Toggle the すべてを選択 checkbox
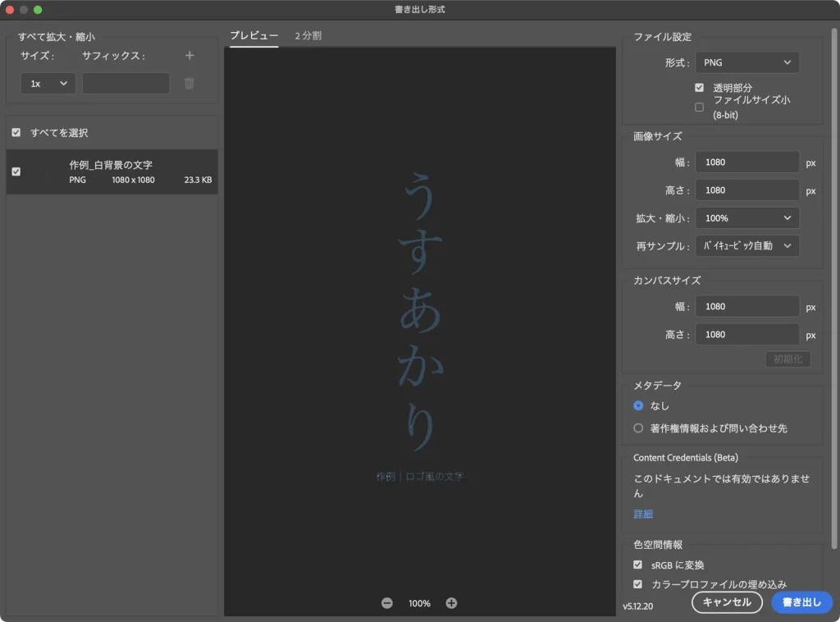Image resolution: width=840 pixels, height=622 pixels. pos(16,132)
